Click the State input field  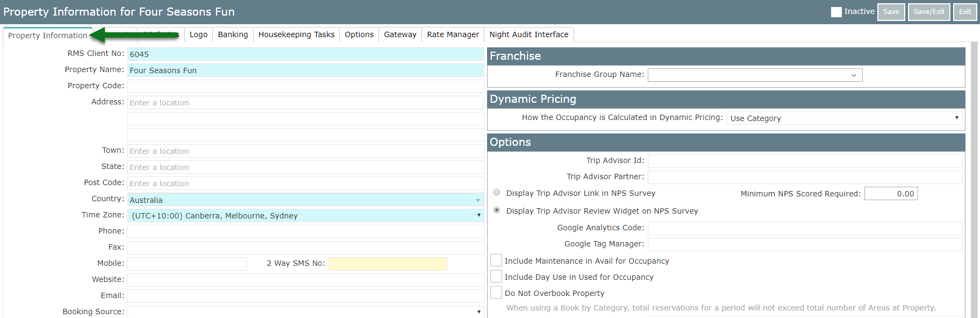(305, 167)
